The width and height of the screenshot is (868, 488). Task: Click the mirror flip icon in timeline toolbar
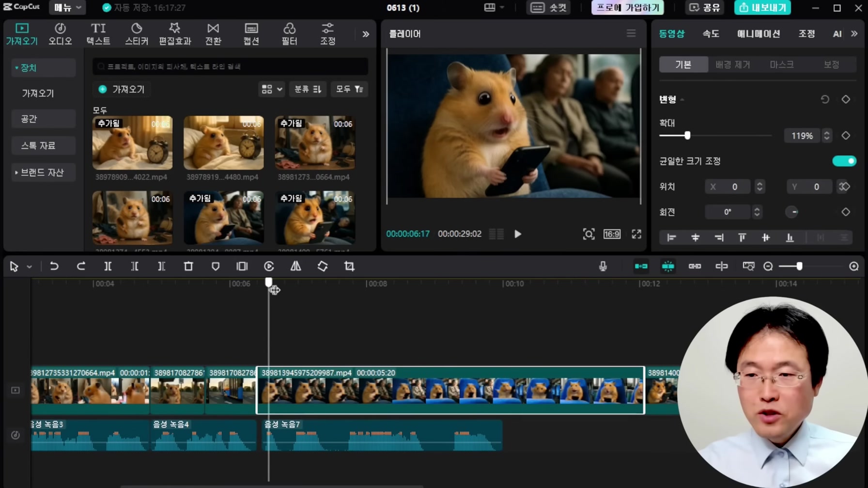tap(295, 266)
